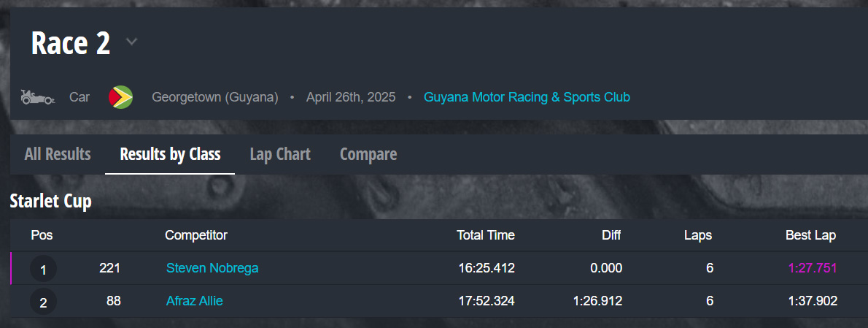This screenshot has height=328, width=868.
Task: Click the Pos column header
Action: click(x=42, y=235)
